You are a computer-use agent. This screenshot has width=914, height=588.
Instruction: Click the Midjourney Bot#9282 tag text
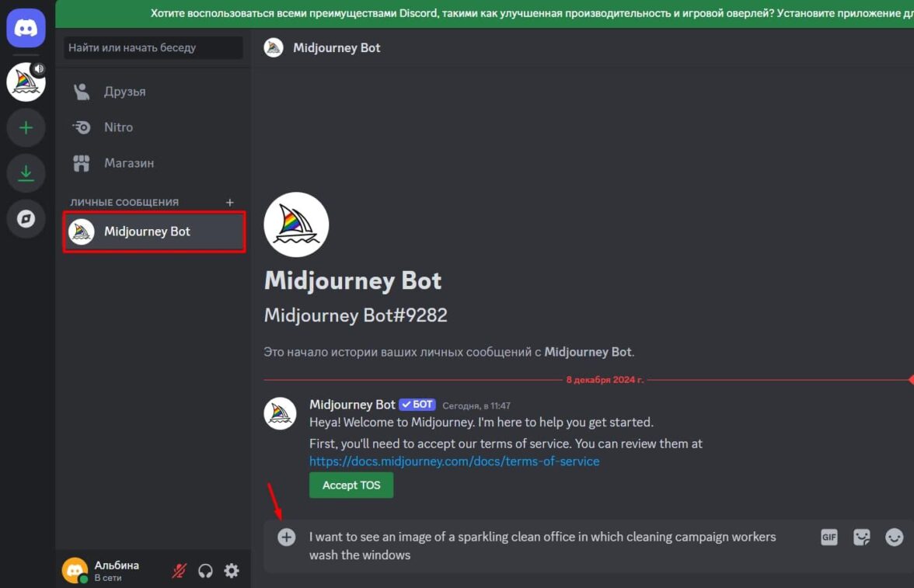click(356, 315)
